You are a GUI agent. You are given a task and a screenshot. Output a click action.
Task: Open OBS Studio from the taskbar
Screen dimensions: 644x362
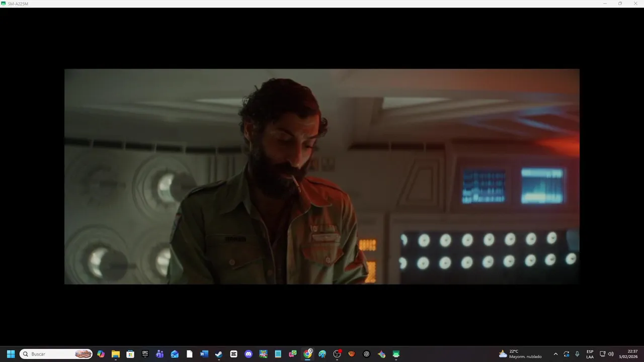pos(337,354)
